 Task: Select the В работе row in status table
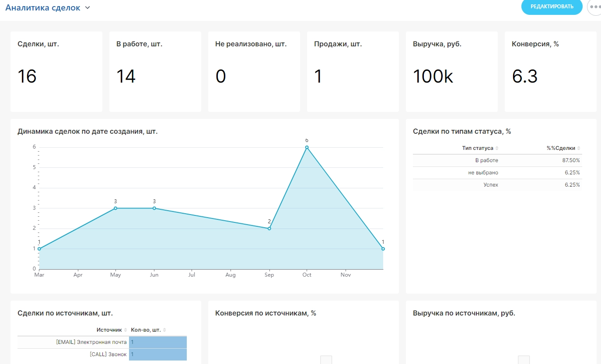pos(497,160)
